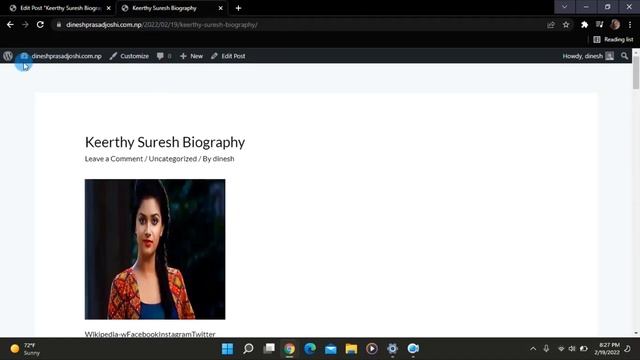This screenshot has height=360, width=640.
Task: Open the New content menu
Action: coord(191,56)
